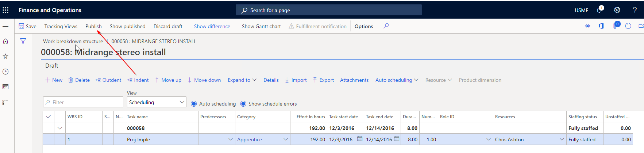Open Attachments

(354, 80)
